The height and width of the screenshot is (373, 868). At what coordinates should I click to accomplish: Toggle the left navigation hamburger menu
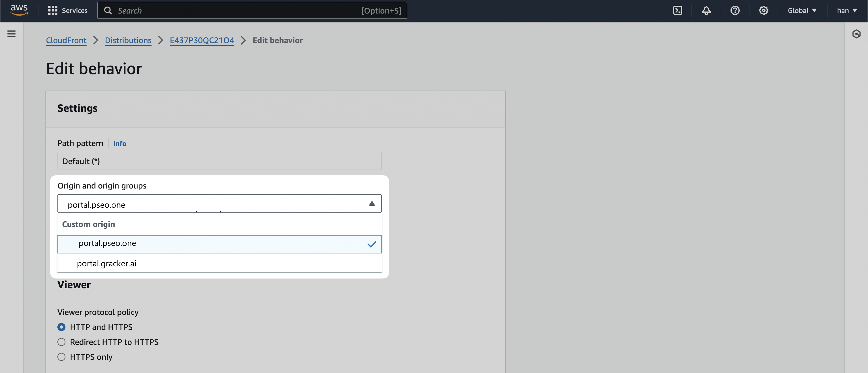[x=11, y=34]
